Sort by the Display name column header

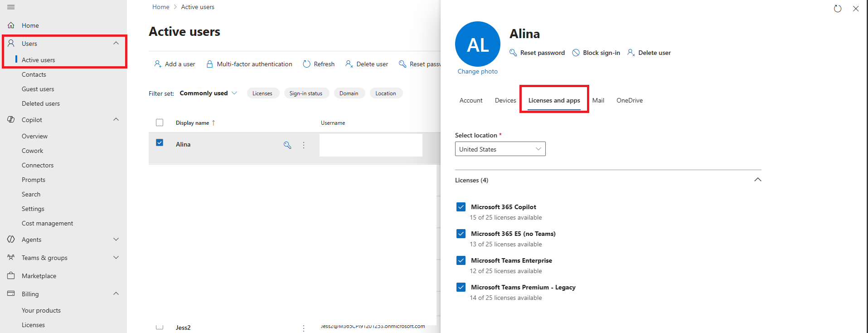[x=195, y=122]
